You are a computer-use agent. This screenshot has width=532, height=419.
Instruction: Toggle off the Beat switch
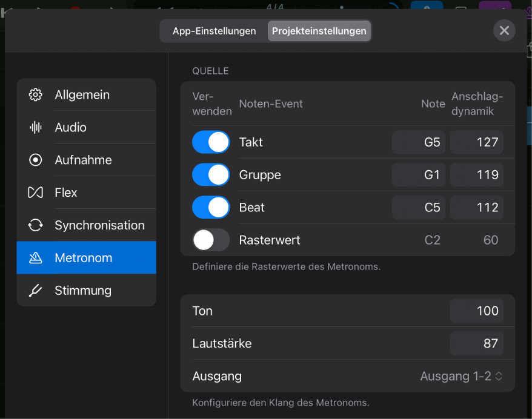pos(210,207)
